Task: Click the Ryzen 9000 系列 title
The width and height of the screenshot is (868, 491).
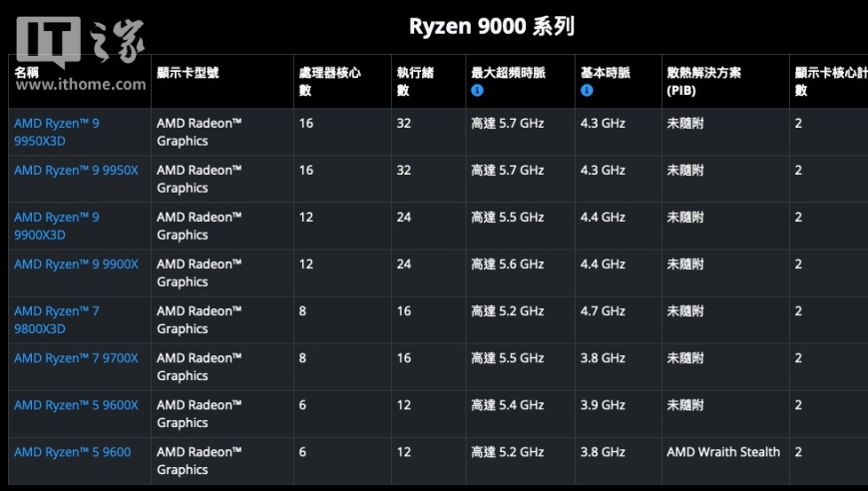Action: (x=492, y=26)
